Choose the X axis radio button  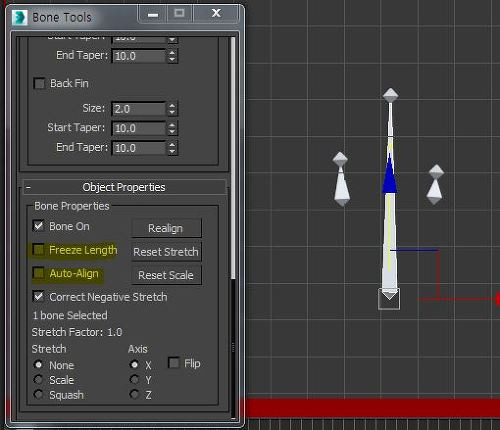(x=134, y=365)
